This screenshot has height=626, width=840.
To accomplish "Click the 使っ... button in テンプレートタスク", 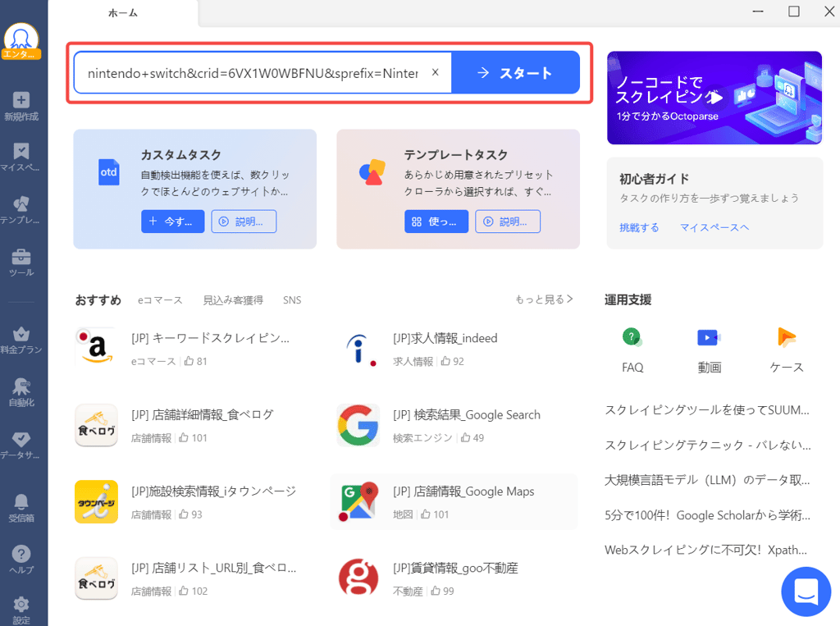I will point(436,222).
